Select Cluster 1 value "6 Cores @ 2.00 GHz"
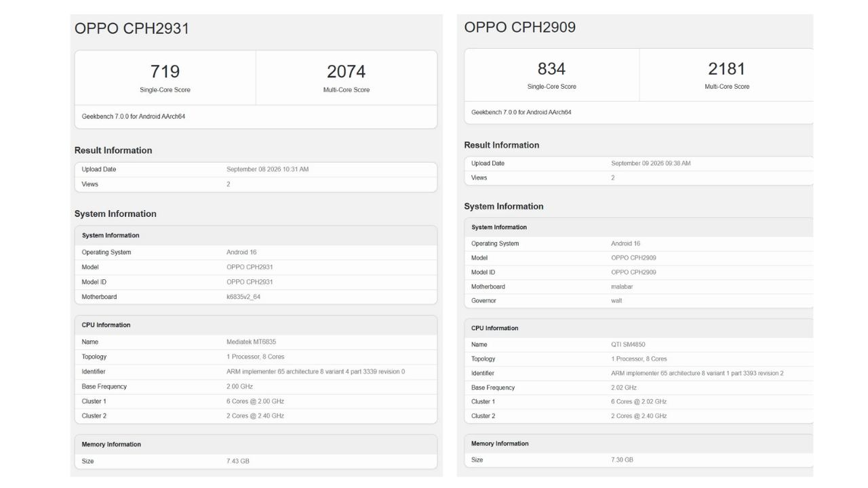Viewport: 868px width, 488px height. [x=255, y=401]
